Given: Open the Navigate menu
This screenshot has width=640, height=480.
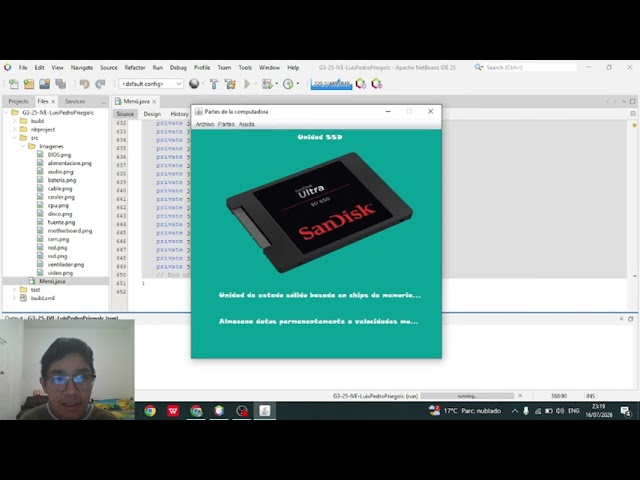Looking at the screenshot, I should coord(82,68).
